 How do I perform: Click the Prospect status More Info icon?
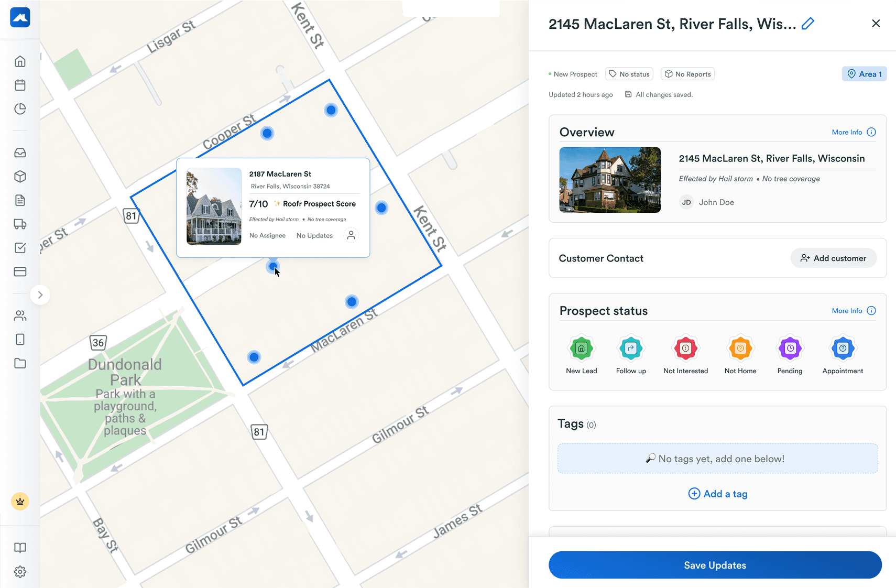click(871, 311)
